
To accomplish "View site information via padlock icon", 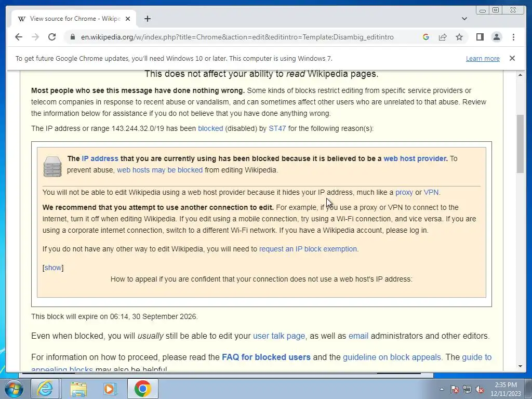I will coord(72,37).
